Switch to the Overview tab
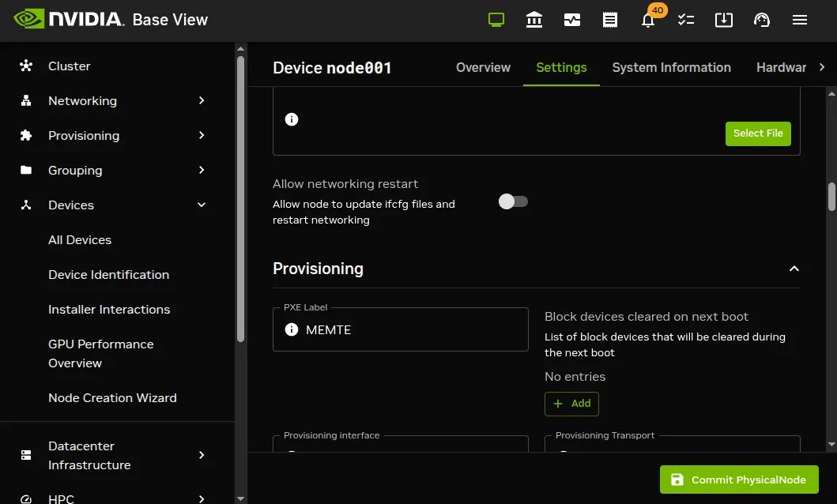837x504 pixels. [483, 67]
